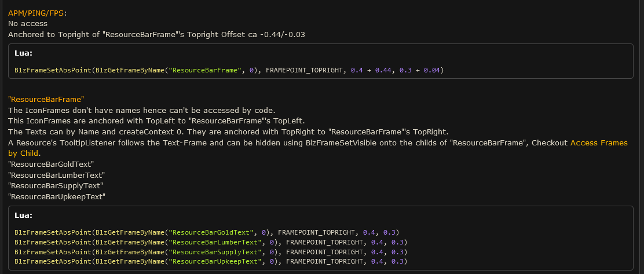The width and height of the screenshot is (644, 274).
Task: Click the ResourceBarLumberText code line
Action: (x=211, y=242)
